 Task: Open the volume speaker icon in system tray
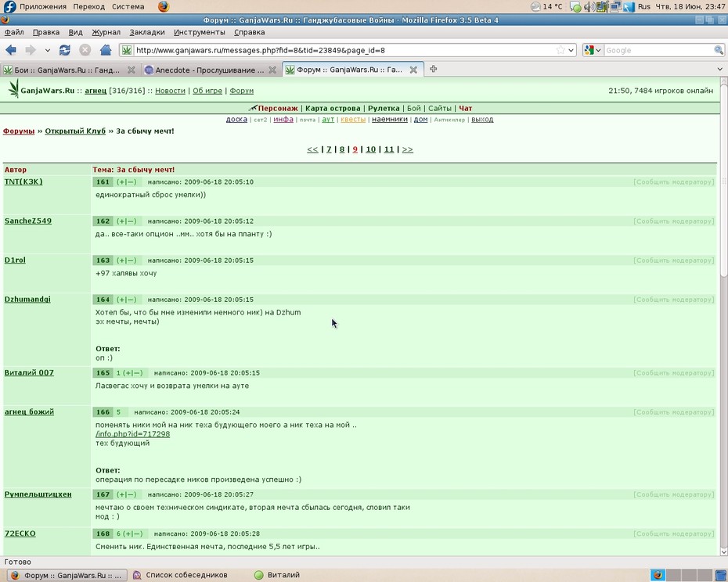pyautogui.click(x=589, y=6)
